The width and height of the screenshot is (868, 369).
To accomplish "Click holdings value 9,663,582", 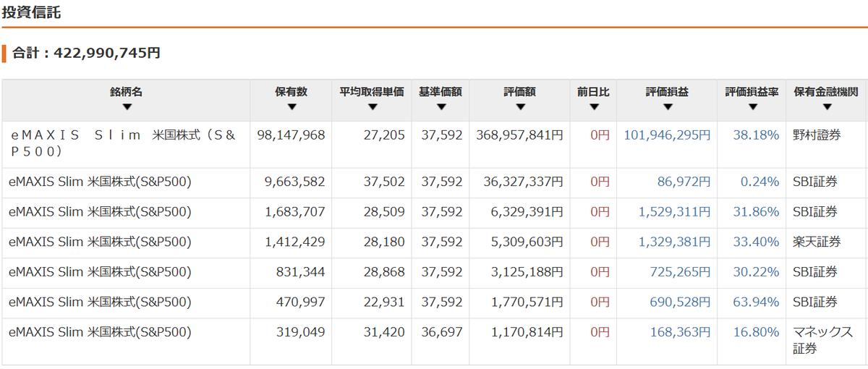I will click(x=295, y=182).
